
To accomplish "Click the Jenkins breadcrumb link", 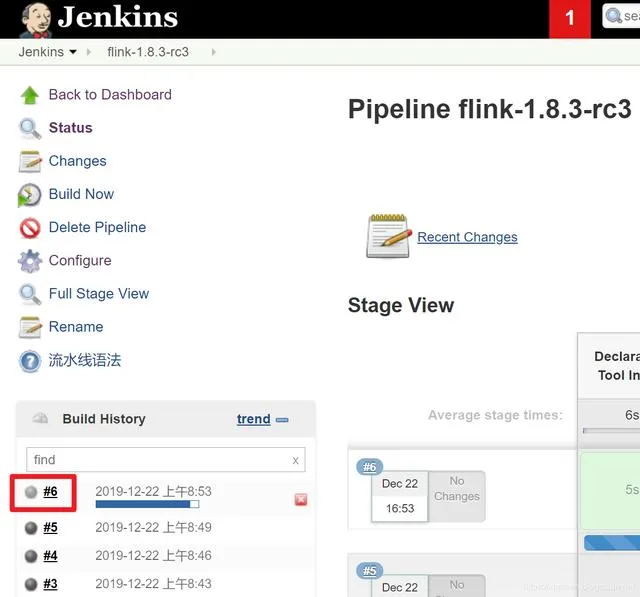I will pyautogui.click(x=41, y=52).
